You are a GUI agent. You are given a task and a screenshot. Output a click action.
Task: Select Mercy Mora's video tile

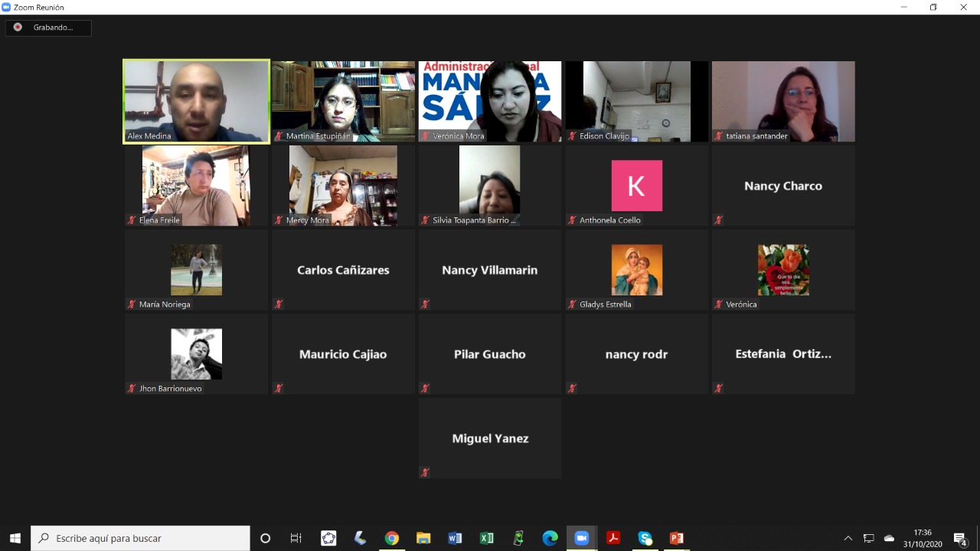click(x=343, y=185)
